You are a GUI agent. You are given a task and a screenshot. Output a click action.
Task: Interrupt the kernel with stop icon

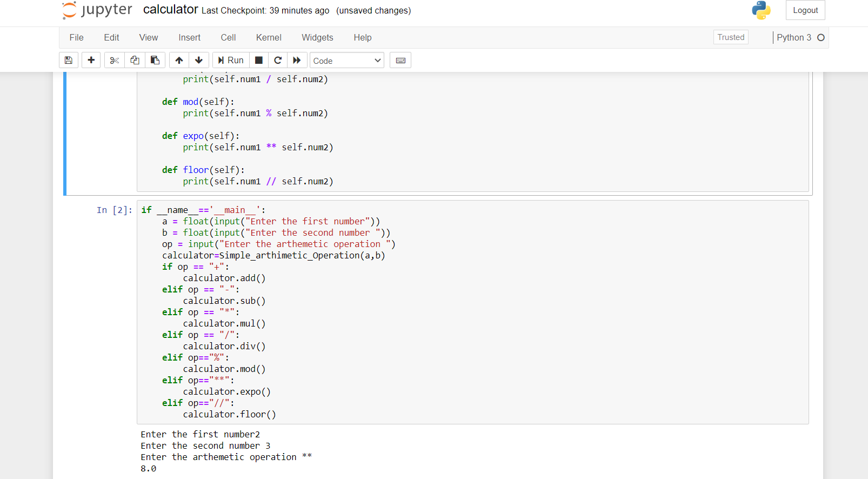259,60
